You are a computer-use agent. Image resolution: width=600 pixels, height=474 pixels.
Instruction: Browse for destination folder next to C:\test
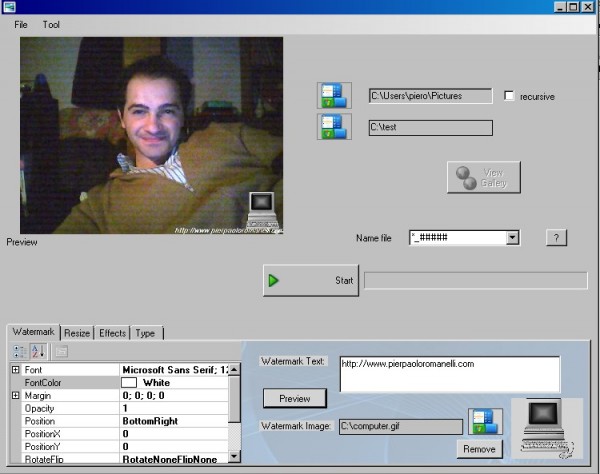click(334, 127)
